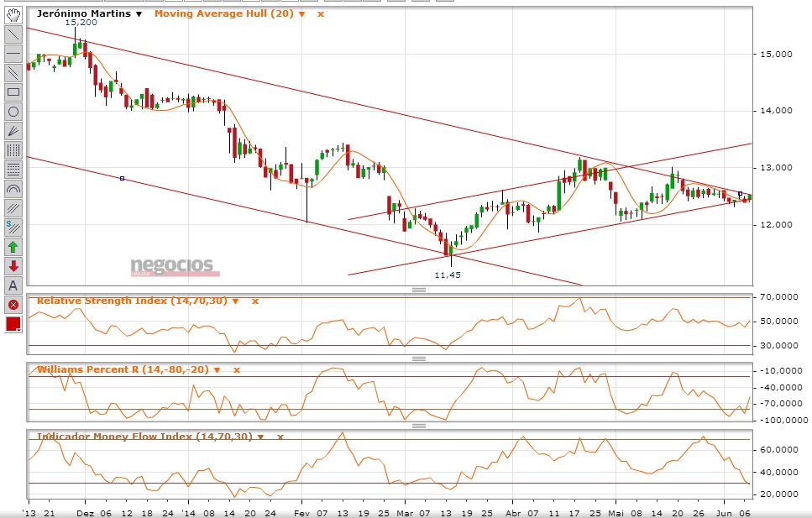Place a red down arrow marker
The image size is (812, 518).
tap(13, 266)
